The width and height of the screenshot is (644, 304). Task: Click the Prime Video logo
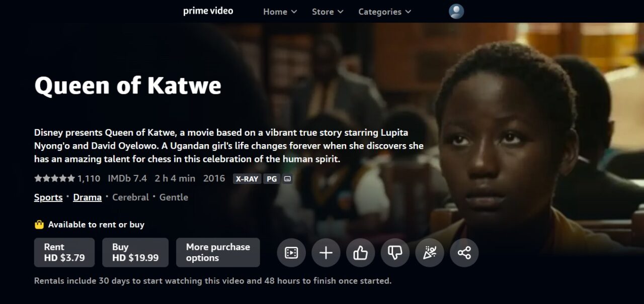pyautogui.click(x=208, y=11)
